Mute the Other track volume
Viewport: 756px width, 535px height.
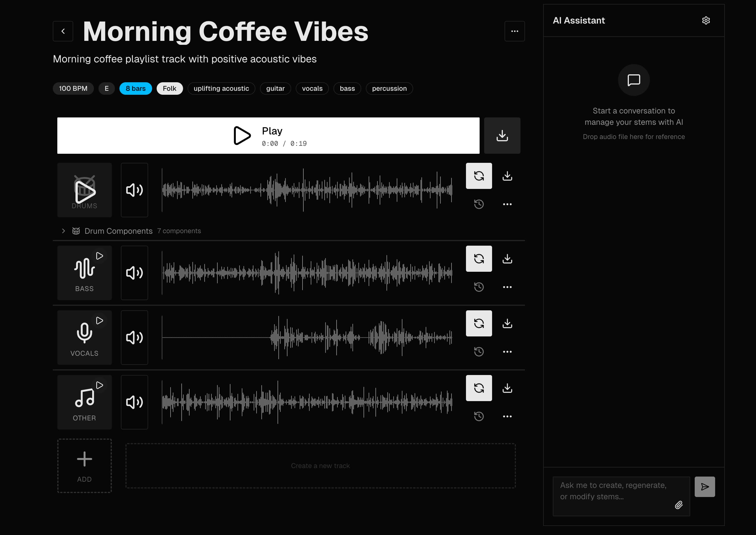point(135,402)
